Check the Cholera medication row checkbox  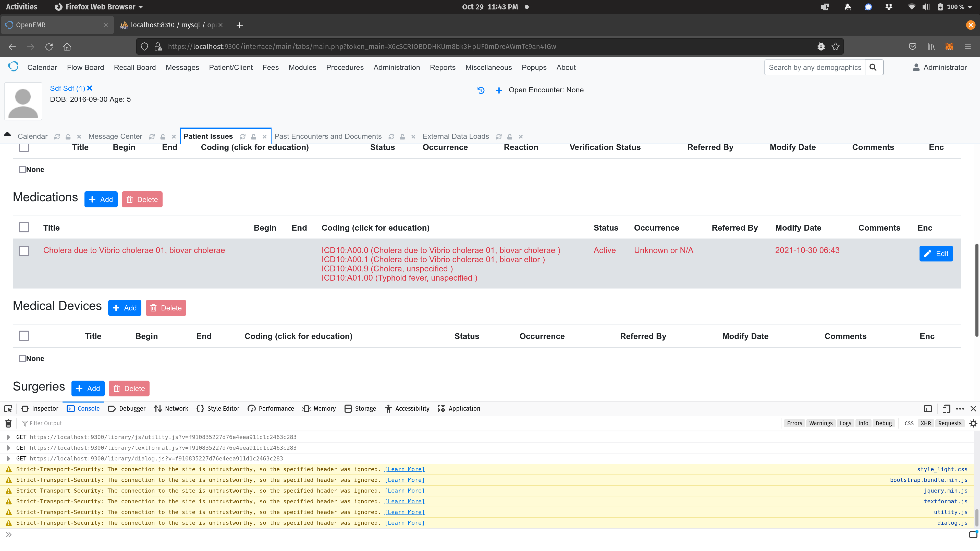24,251
